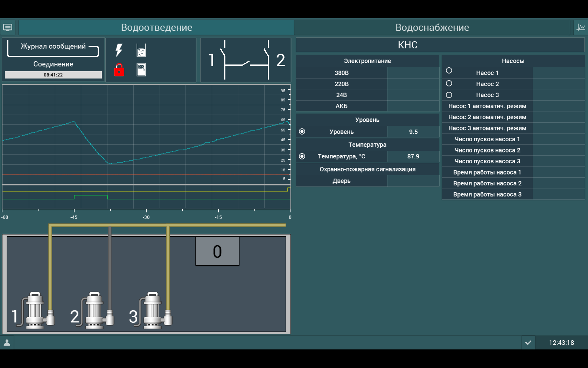Click the user profile icon
This screenshot has height=368, width=588.
7,342
